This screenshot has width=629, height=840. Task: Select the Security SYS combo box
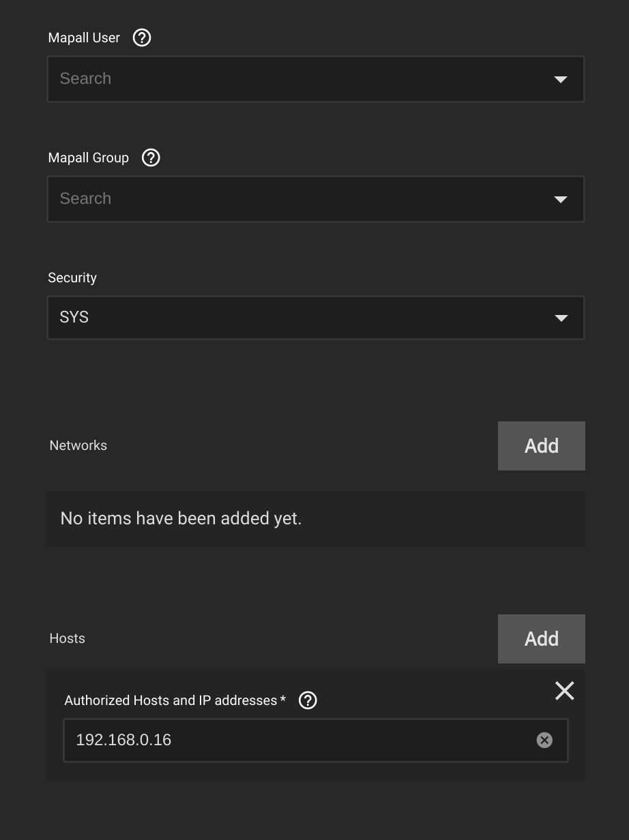pos(316,318)
